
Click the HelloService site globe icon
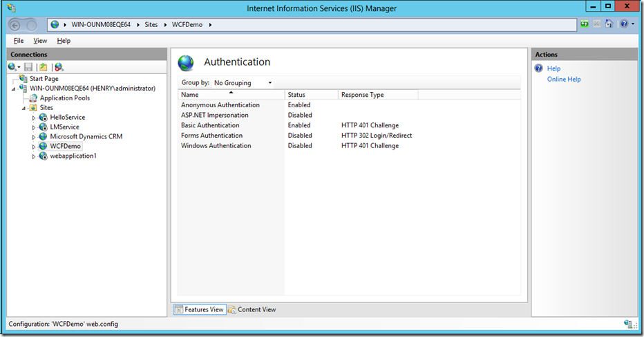43,117
